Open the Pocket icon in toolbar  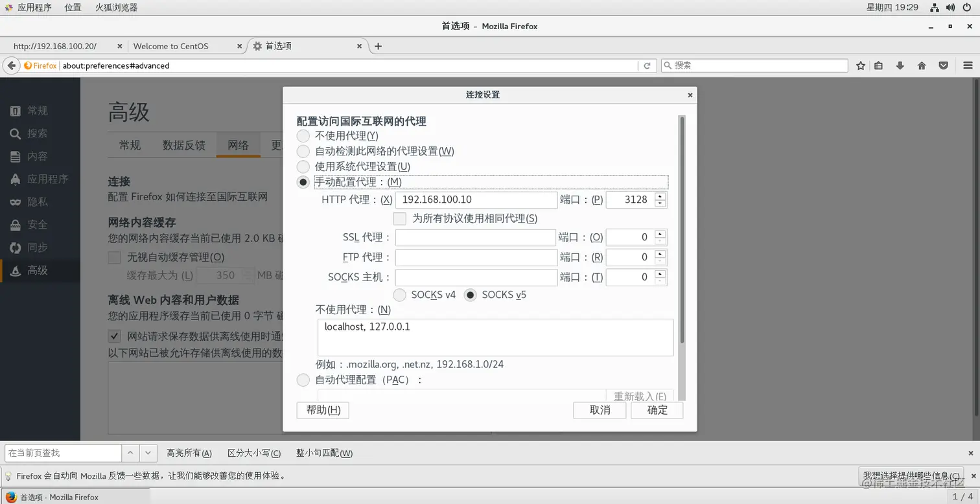pyautogui.click(x=944, y=65)
